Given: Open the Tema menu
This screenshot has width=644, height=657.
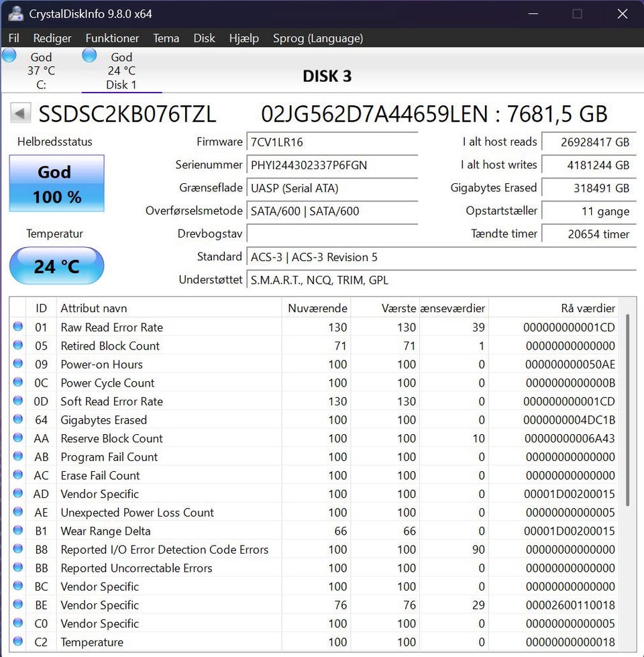Looking at the screenshot, I should (166, 38).
